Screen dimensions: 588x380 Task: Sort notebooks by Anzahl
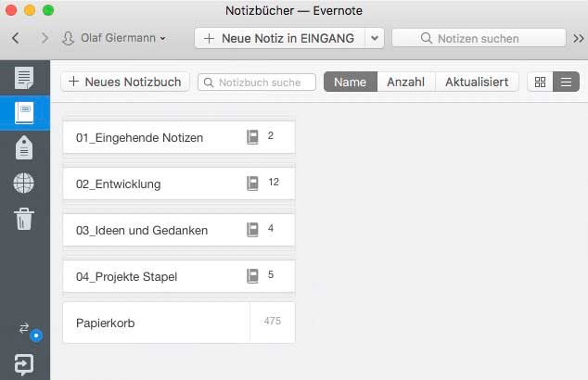pyautogui.click(x=405, y=82)
